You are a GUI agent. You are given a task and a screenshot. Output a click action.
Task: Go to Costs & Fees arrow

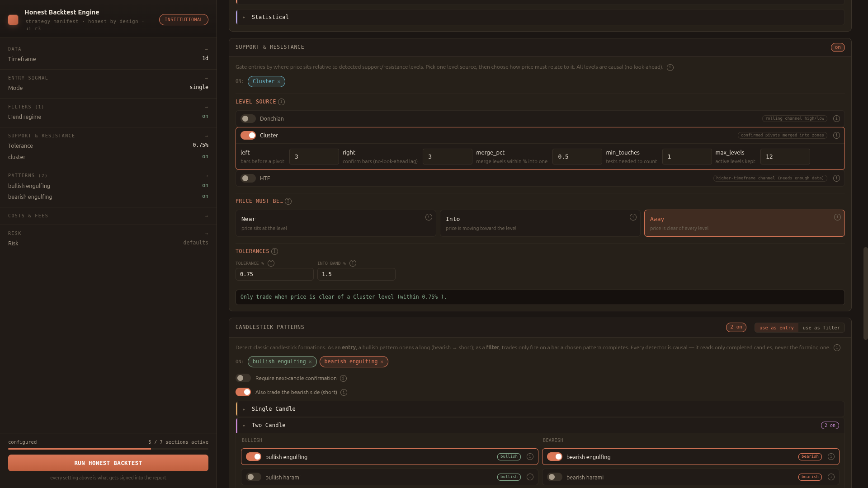click(x=206, y=216)
